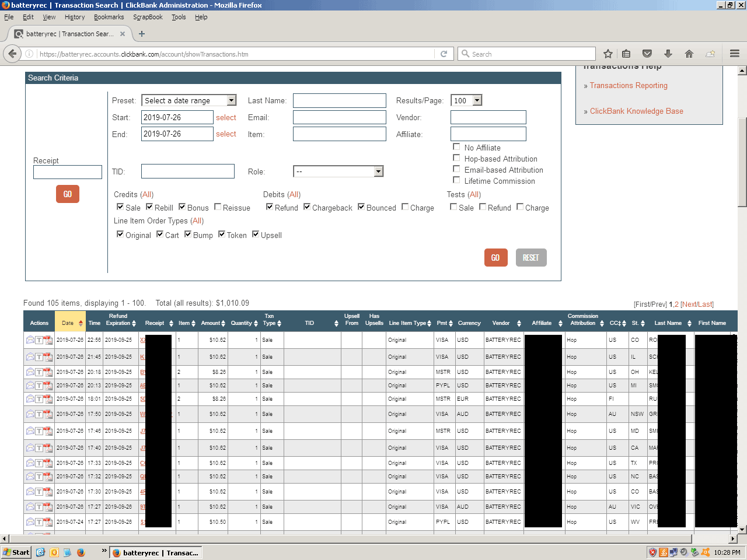Sort the table by the Date column
747x560 pixels.
(71, 323)
